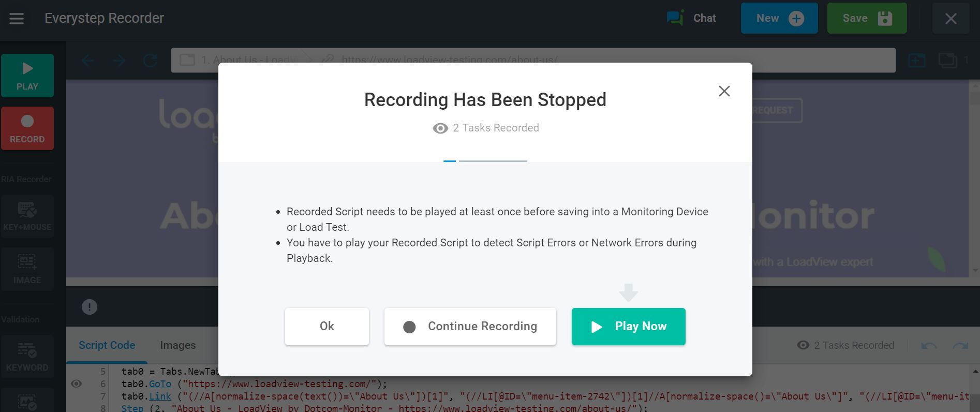Click the warning exclamation icon
The width and height of the screenshot is (980, 412).
(x=89, y=306)
